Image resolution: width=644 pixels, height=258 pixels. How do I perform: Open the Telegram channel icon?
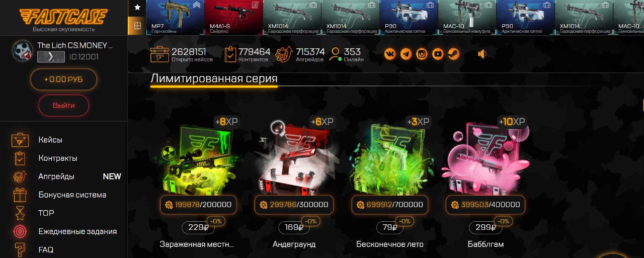pos(406,53)
